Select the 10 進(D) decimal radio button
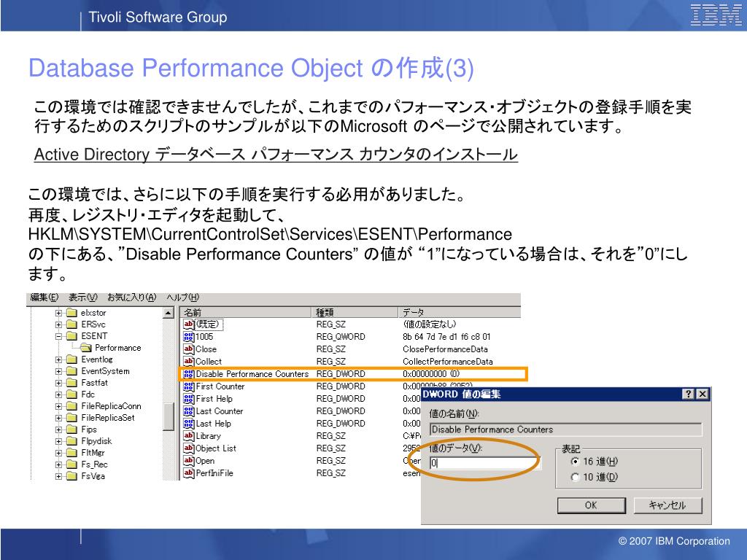 576,477
